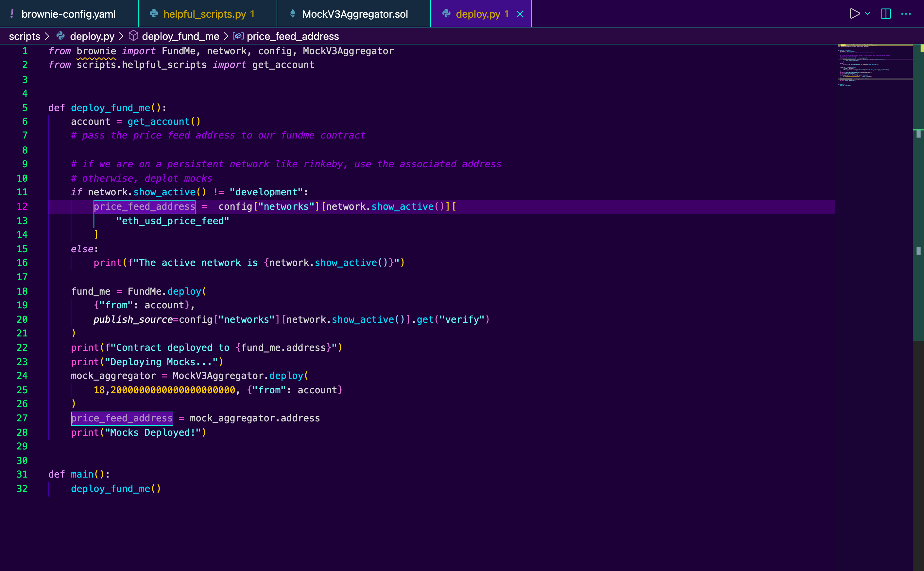This screenshot has height=571, width=924.
Task: Open the brownie-config.yaml tab
Action: (x=68, y=14)
